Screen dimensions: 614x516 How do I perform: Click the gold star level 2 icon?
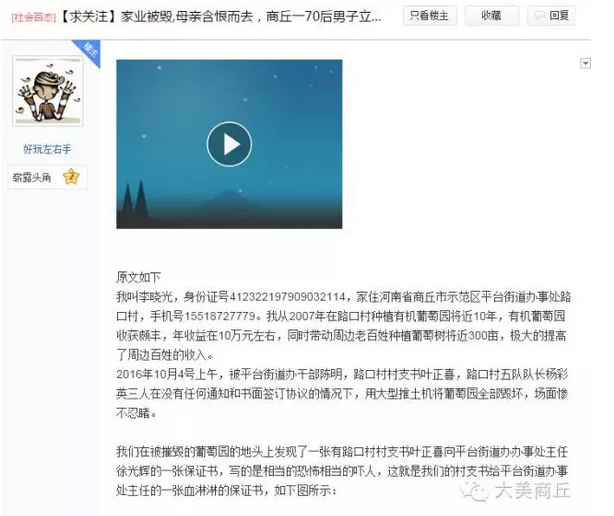71,177
